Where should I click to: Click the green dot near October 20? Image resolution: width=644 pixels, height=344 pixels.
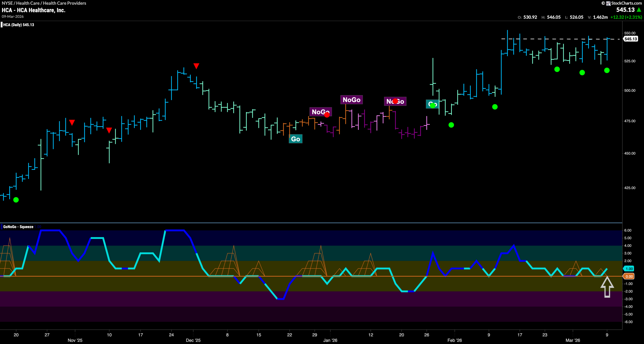(16, 200)
